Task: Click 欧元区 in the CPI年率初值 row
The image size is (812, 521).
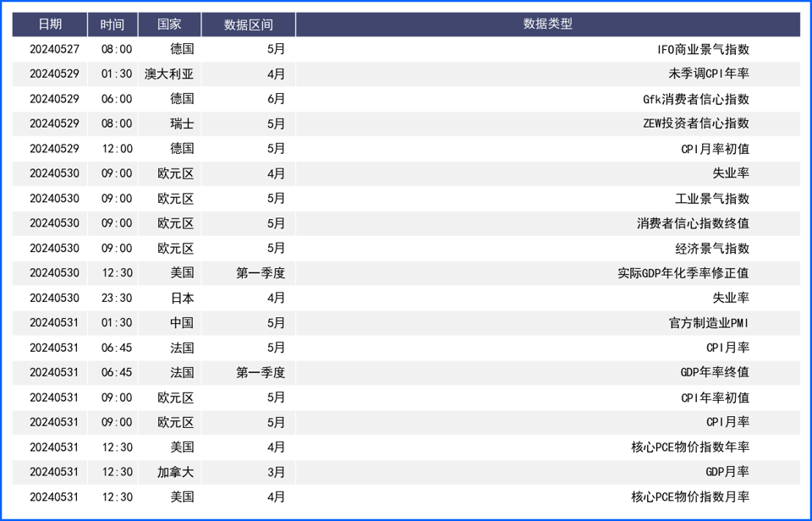Action: 176,398
